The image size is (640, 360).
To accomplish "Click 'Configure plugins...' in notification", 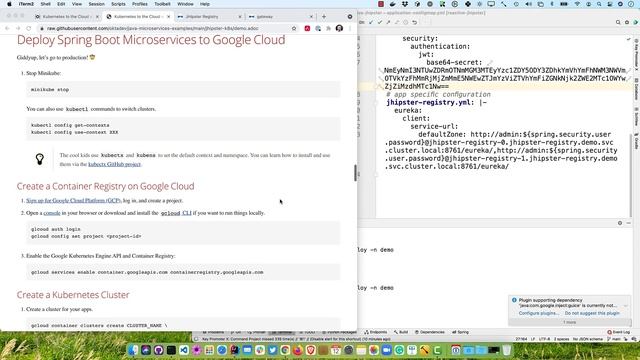I will click(539, 313).
